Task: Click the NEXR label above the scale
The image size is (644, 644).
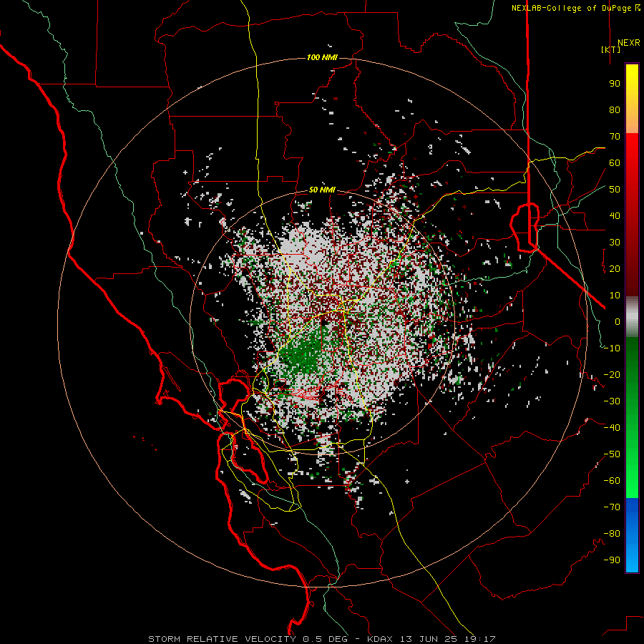Action: click(x=628, y=43)
